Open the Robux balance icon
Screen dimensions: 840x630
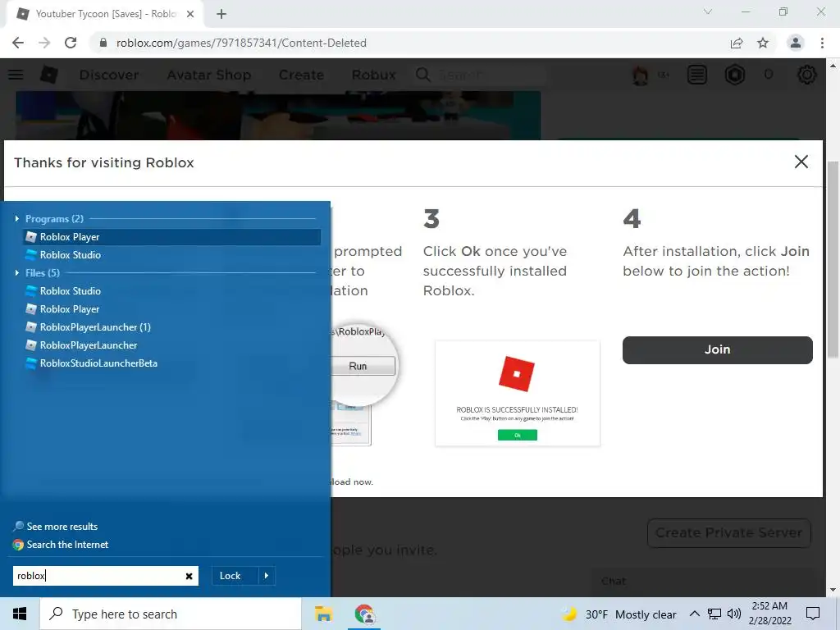(x=735, y=75)
